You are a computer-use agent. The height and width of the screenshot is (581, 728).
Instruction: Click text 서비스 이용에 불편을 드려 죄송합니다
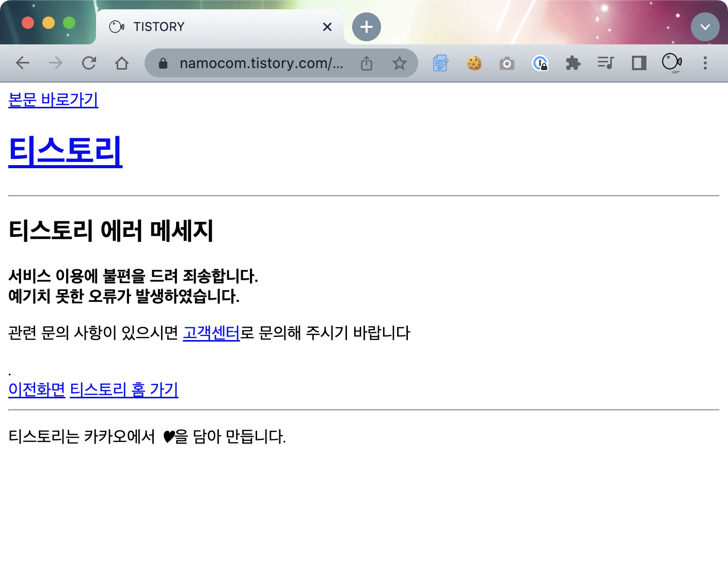click(x=133, y=276)
